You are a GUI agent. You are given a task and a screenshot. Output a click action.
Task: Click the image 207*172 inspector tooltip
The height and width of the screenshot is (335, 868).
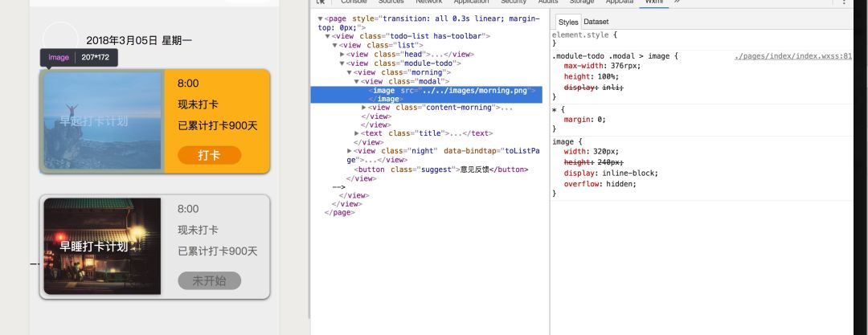[79, 57]
